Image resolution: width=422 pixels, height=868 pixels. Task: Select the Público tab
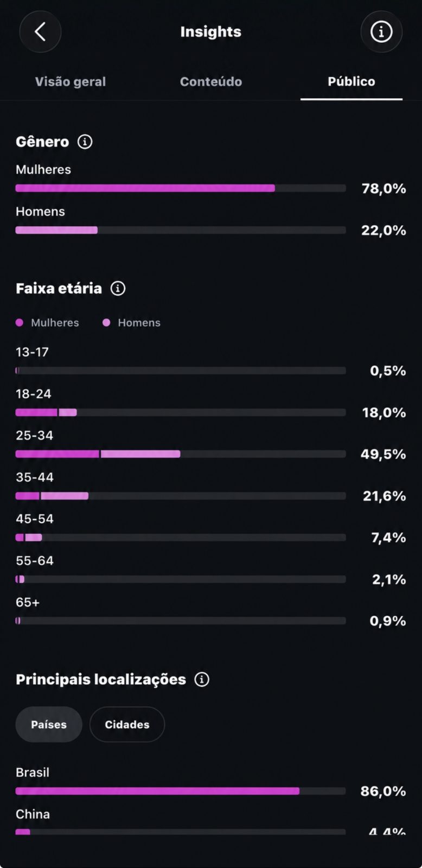[351, 81]
